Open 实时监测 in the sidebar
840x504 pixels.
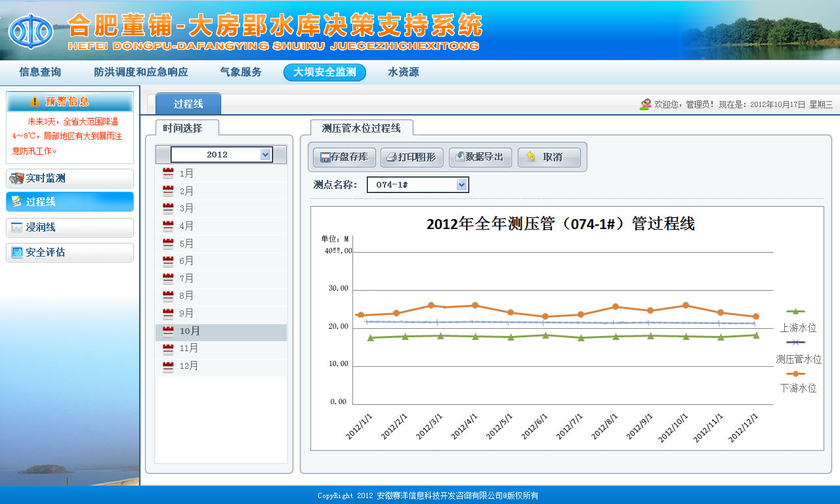point(70,178)
